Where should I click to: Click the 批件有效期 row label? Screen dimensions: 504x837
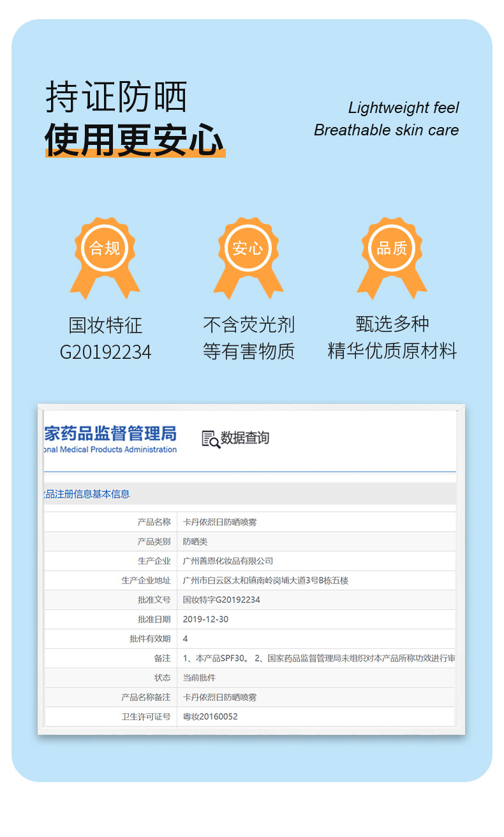click(x=150, y=638)
